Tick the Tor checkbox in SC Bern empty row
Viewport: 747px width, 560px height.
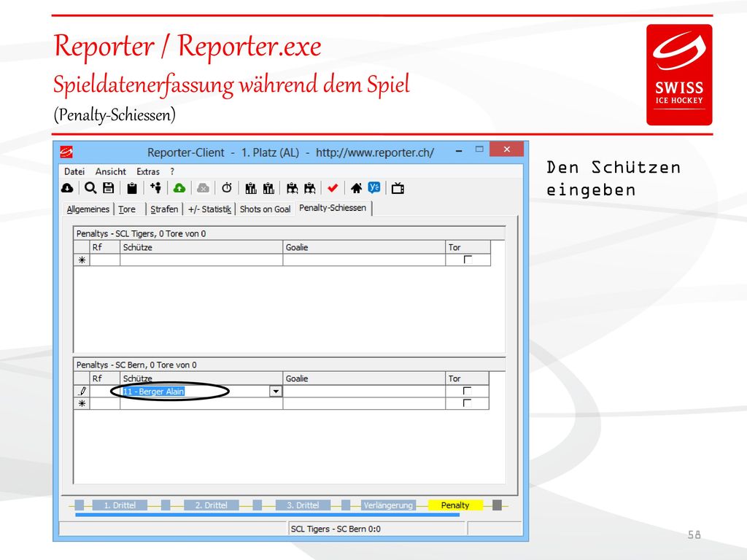click(467, 403)
